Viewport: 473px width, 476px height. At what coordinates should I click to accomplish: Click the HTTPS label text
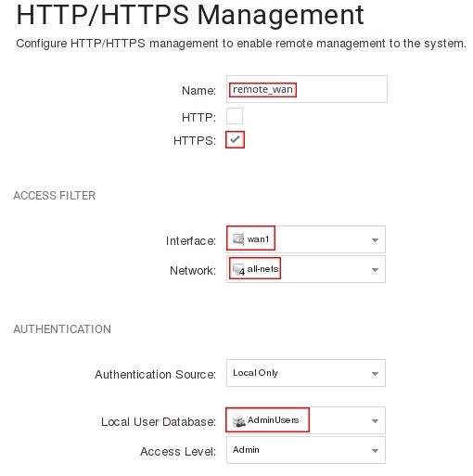pyautogui.click(x=195, y=141)
